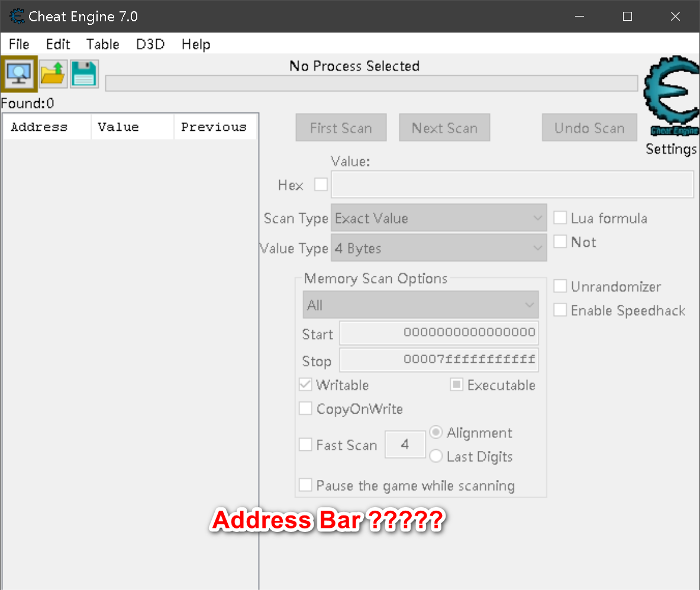Click the Undo Scan button

(589, 128)
